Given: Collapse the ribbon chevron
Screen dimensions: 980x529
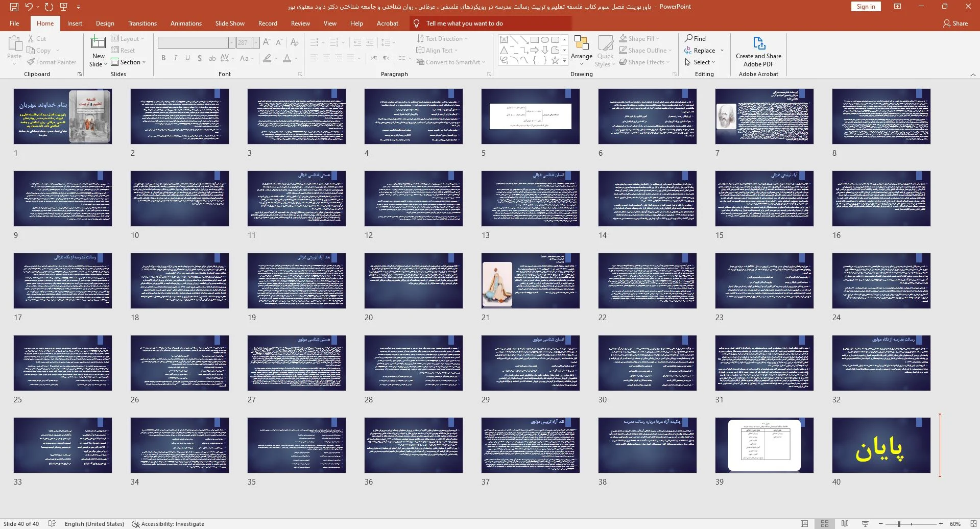Looking at the screenshot, I should point(972,75).
